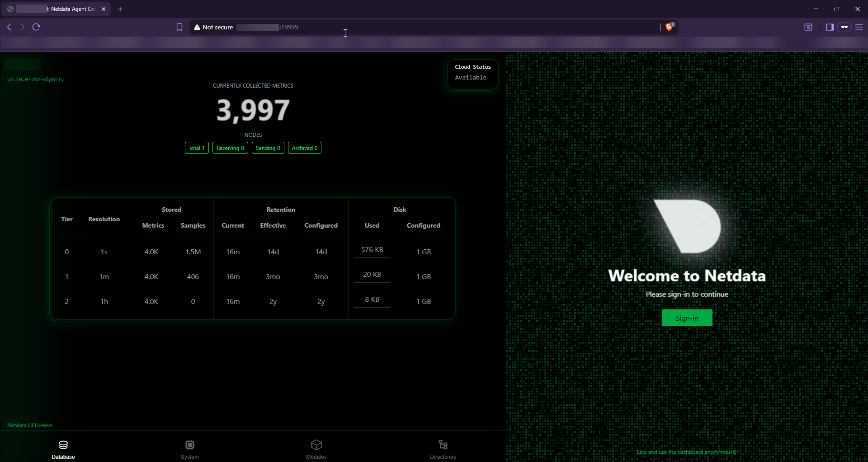This screenshot has height=462, width=868.
Task: Restore down the browser window
Action: tap(837, 9)
